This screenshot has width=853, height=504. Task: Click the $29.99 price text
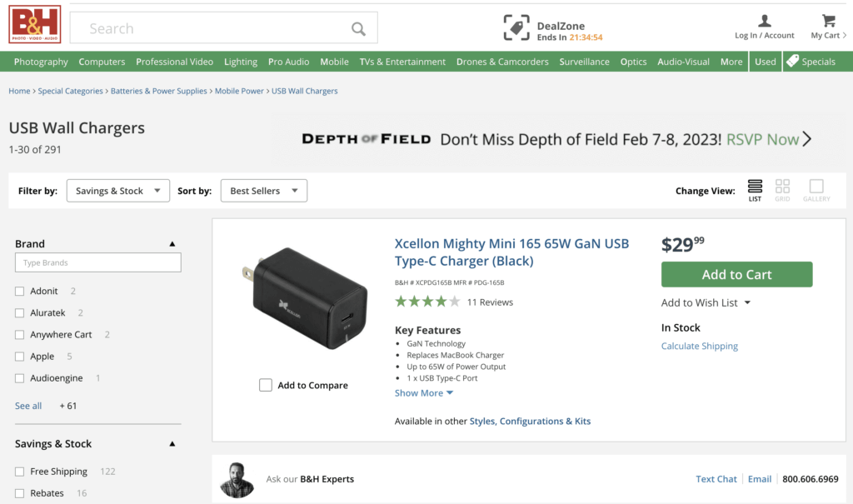(x=683, y=244)
